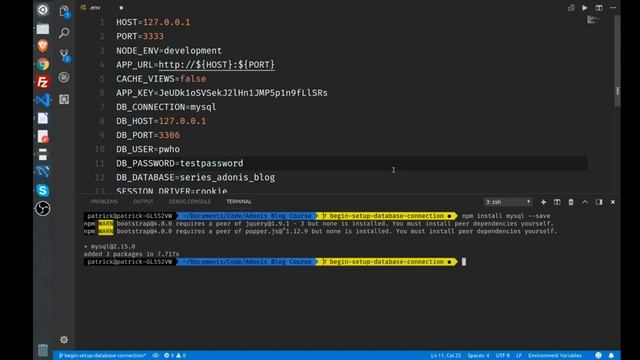640x360 pixels.
Task: Click Ln 11, Col 25 cursor position
Action: click(x=446, y=356)
